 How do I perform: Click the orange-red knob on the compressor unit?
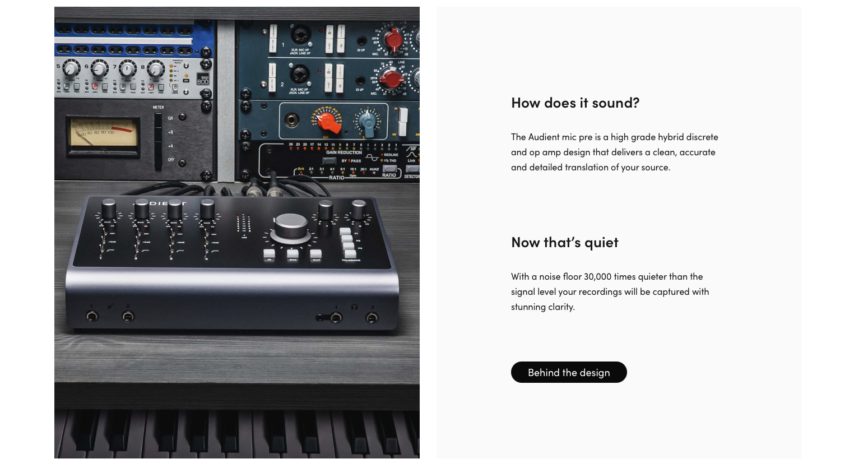[326, 122]
